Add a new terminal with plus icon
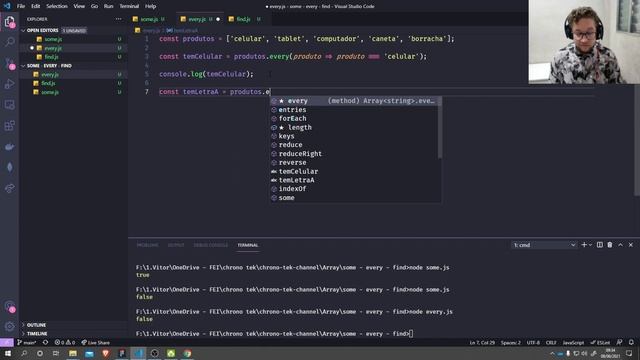This screenshot has height=360, width=640. [x=584, y=245]
